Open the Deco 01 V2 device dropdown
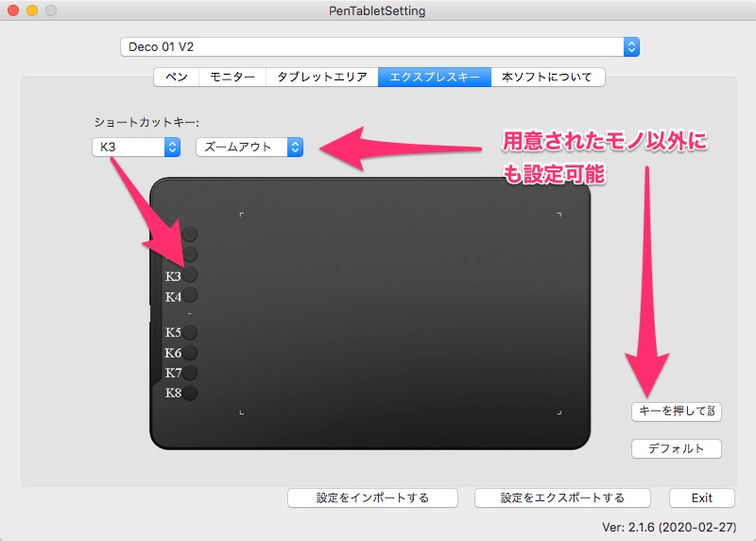This screenshot has height=541, width=756. coord(380,46)
